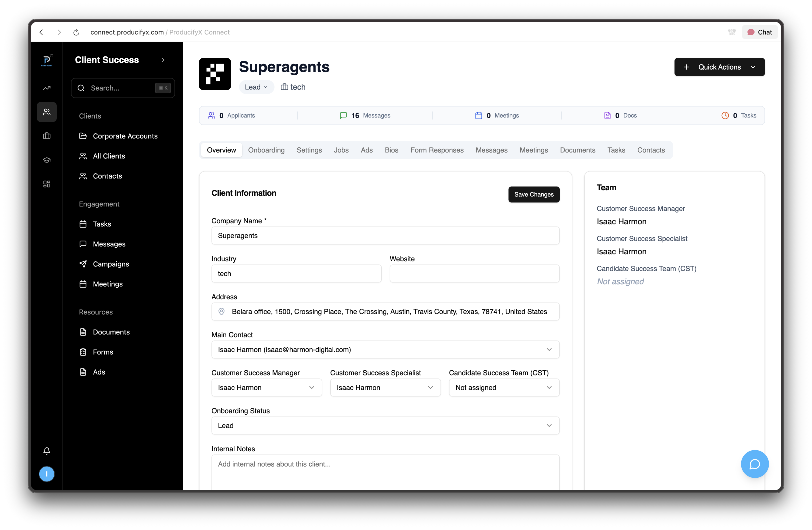812x530 pixels.
Task: Click the browser refresh icon
Action: 76,32
